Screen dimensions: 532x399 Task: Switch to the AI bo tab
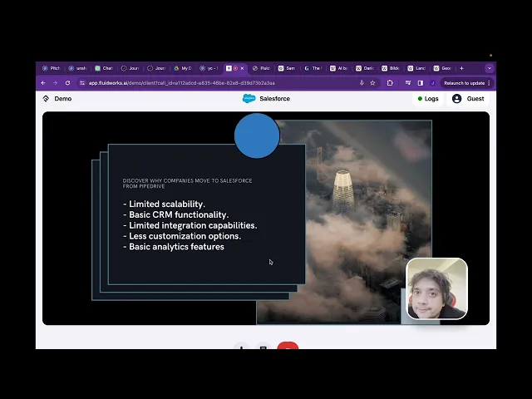pos(339,68)
